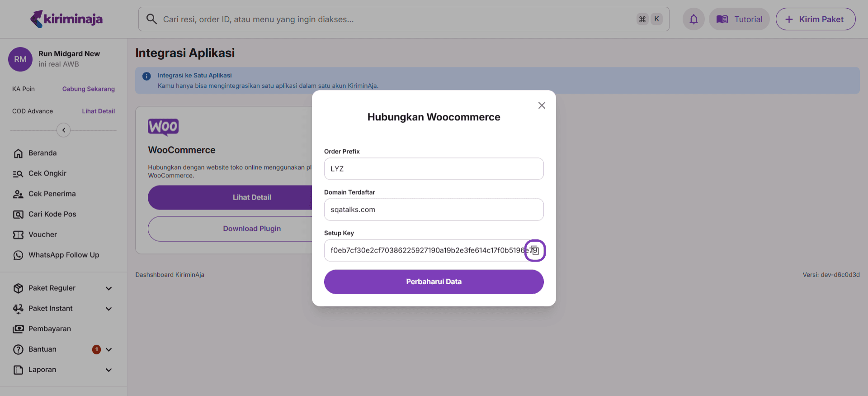This screenshot has height=396, width=868.
Task: Copy the Setup Key to clipboard
Action: pos(535,251)
